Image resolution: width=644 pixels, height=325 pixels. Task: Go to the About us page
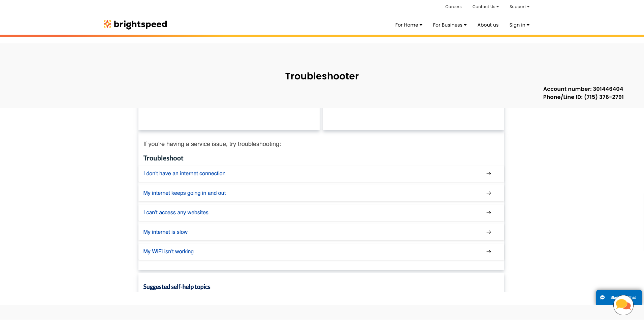[x=488, y=25]
